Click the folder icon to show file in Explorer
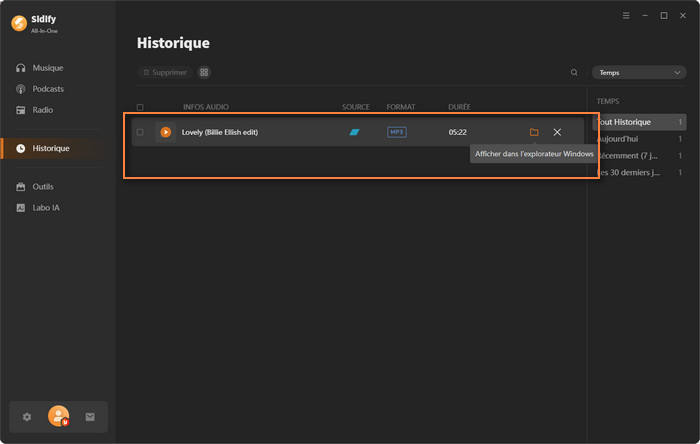The image size is (700, 444). (x=534, y=132)
